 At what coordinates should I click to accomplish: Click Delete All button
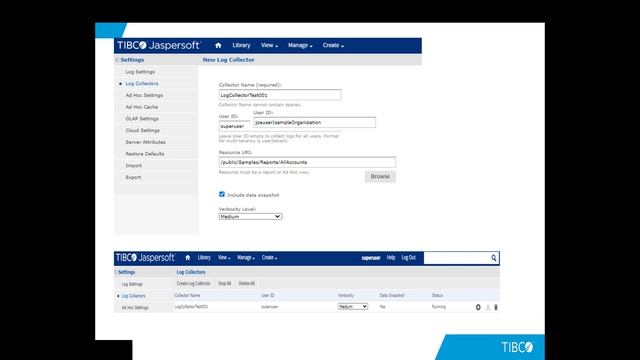[247, 283]
